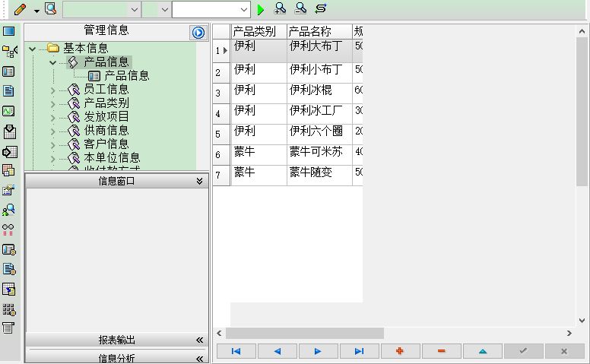This screenshot has height=364, width=590.
Task: Click the magnifier with minus icon
Action: (x=300, y=8)
